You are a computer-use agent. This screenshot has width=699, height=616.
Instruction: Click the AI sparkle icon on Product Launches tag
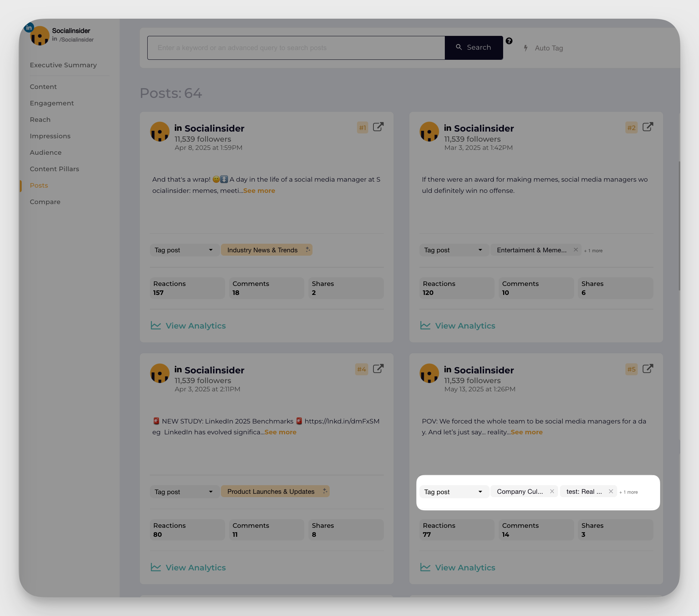point(325,491)
